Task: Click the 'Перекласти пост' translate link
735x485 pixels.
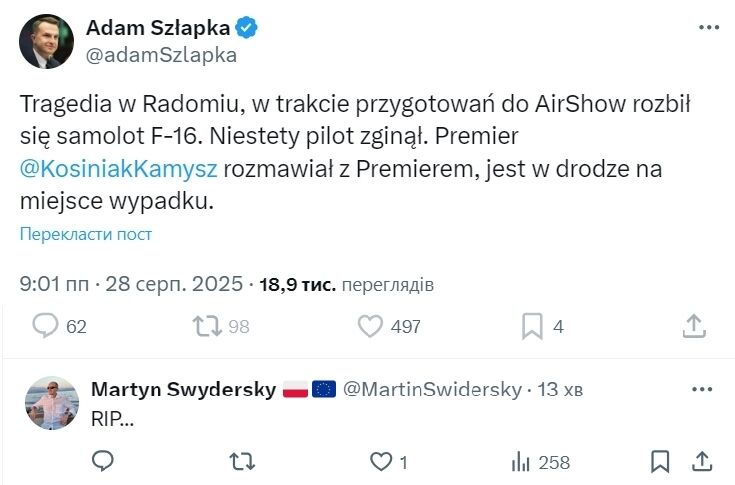Action: (86, 234)
